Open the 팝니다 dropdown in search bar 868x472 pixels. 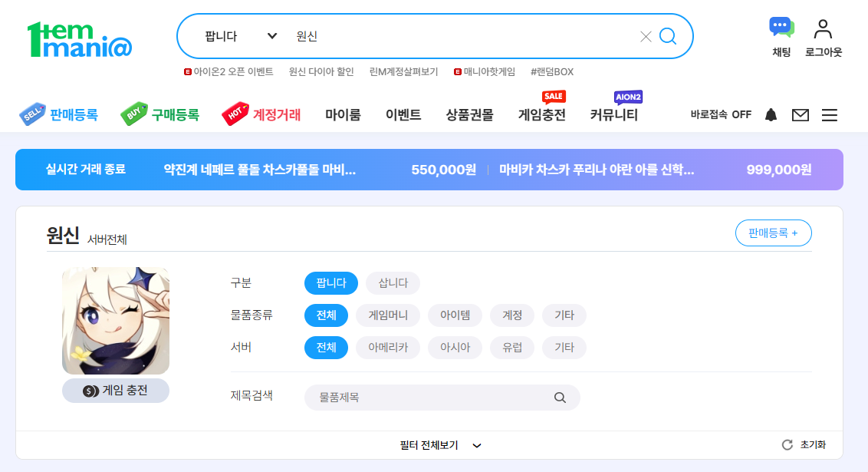click(x=241, y=36)
